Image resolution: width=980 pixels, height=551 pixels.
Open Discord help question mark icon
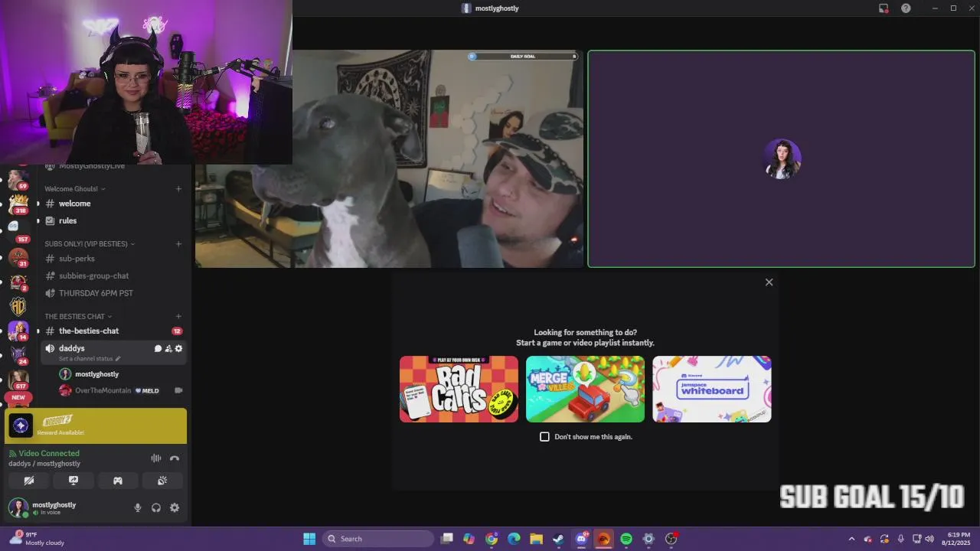tap(906, 8)
